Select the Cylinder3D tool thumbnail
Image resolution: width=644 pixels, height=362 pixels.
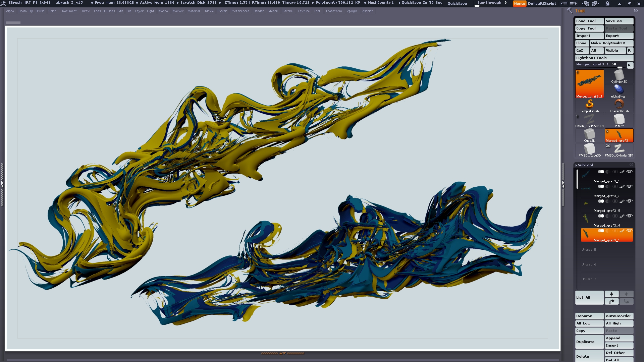619,75
